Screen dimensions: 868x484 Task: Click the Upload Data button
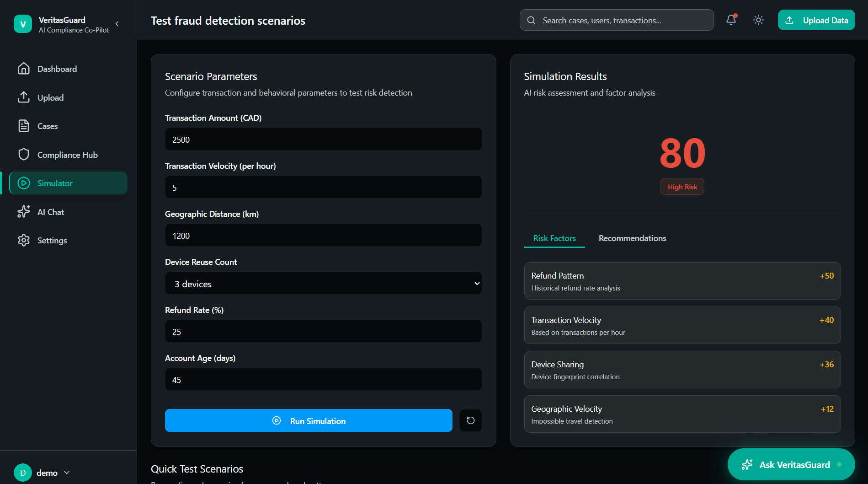point(816,20)
